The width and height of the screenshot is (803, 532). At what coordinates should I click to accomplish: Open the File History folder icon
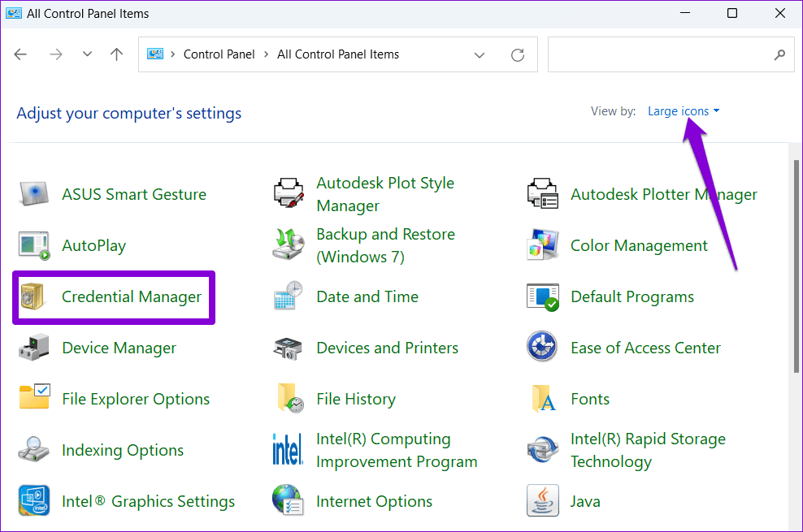[x=290, y=398]
